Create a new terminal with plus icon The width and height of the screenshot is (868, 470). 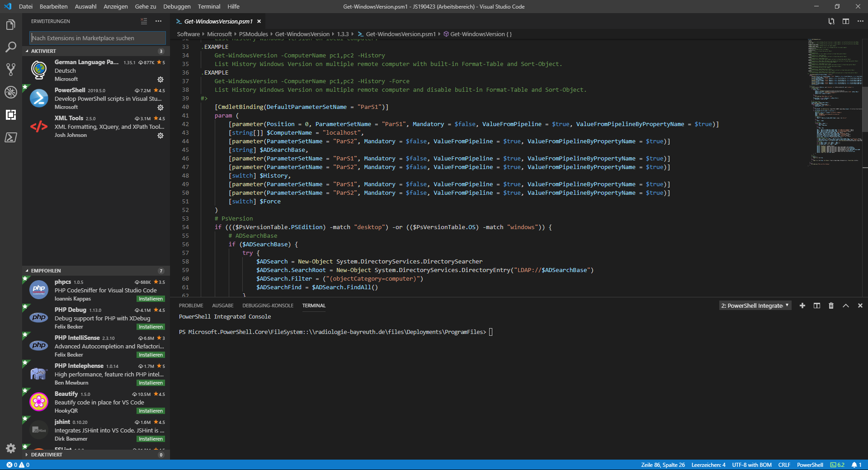point(802,305)
